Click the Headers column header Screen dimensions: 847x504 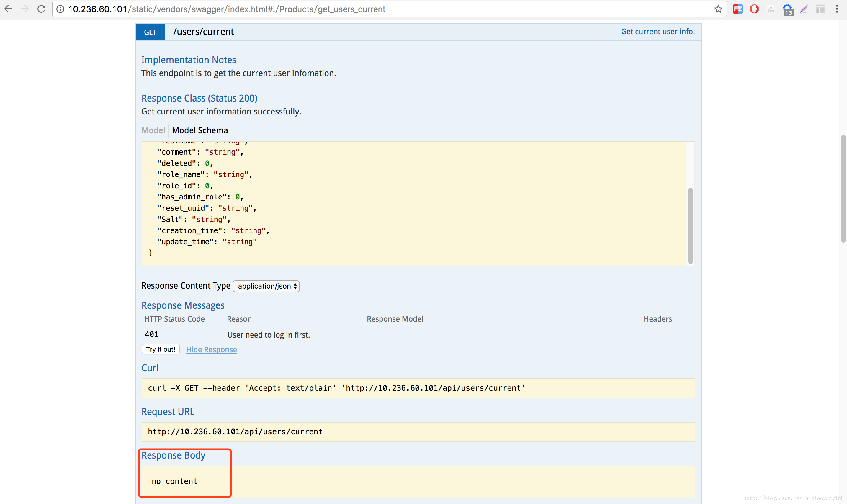658,319
